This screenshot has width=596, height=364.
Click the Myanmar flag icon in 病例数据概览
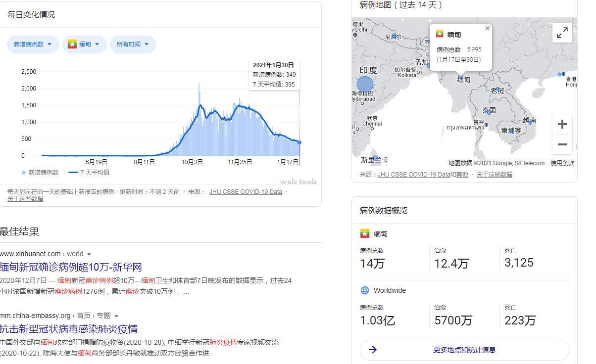click(365, 233)
